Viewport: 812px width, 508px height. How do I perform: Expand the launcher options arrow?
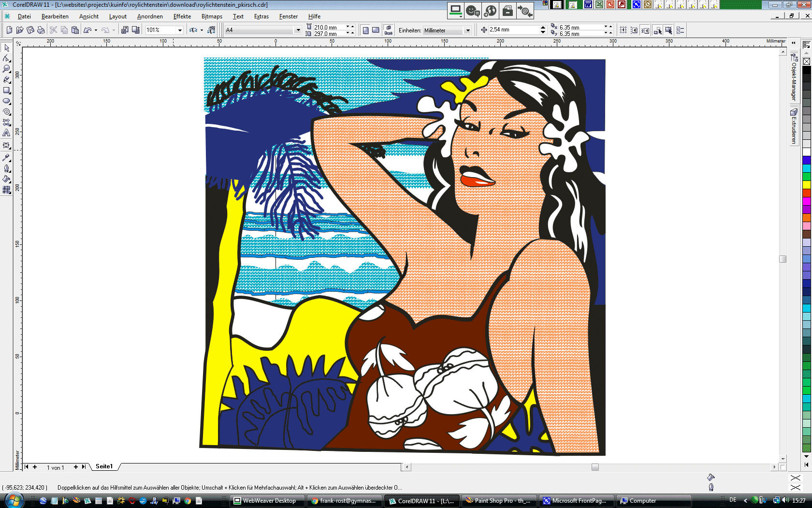[x=202, y=30]
